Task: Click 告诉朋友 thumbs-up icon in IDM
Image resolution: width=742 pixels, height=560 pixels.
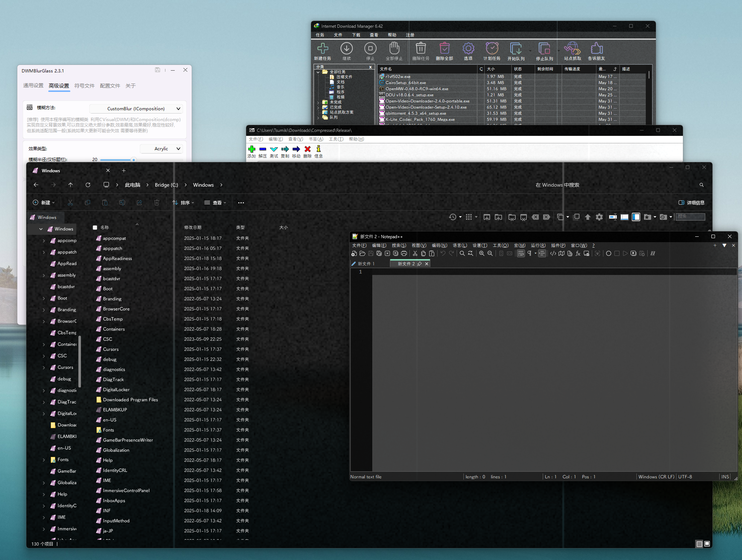Action: click(596, 48)
